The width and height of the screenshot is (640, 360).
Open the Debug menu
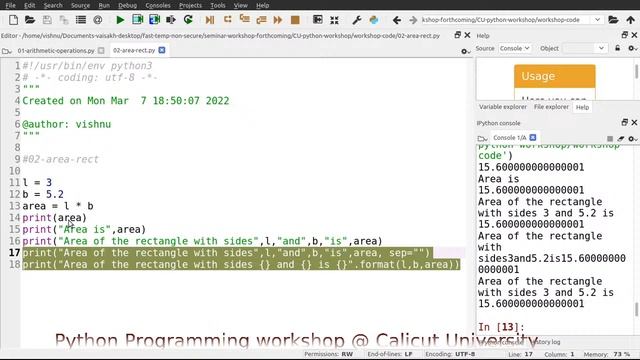click(128, 5)
